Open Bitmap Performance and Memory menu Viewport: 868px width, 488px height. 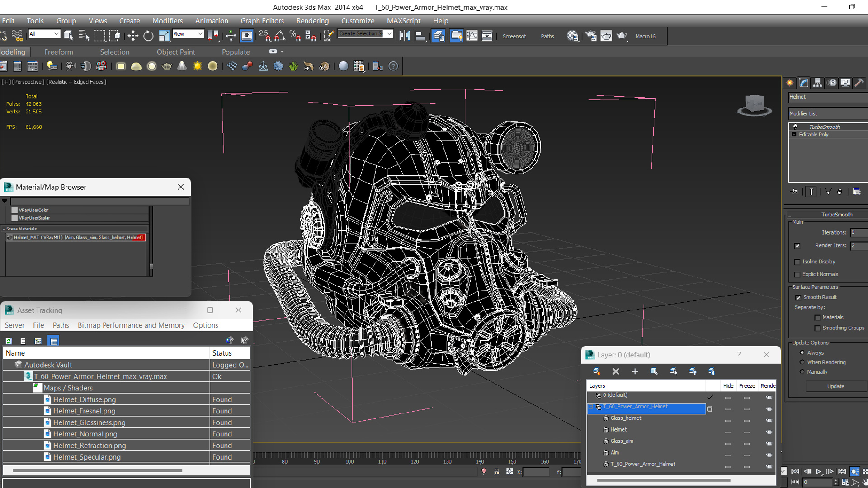point(131,325)
